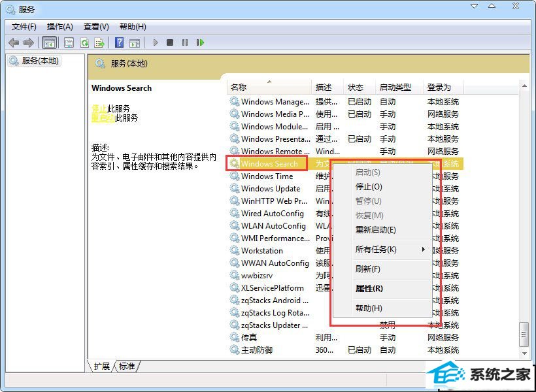Select the Windows Remote service row
The height and width of the screenshot is (392, 536).
(345, 151)
